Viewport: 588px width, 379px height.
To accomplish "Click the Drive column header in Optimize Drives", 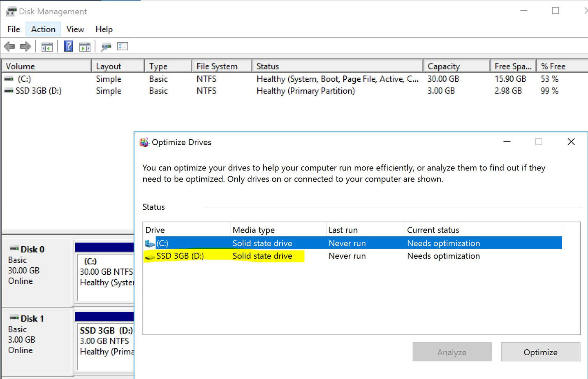I will pos(187,230).
